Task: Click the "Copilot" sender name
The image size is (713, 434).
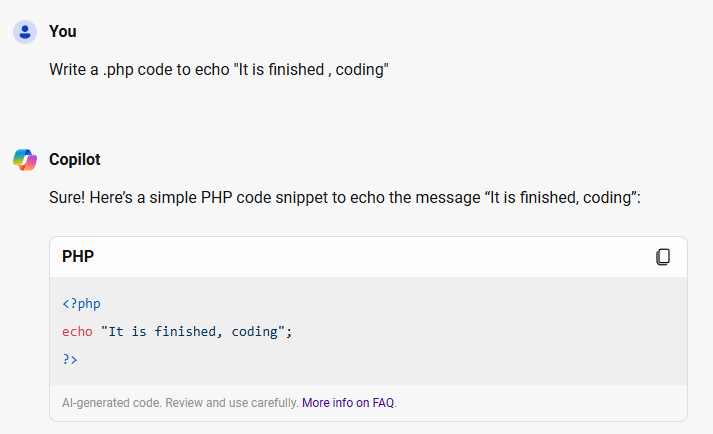Action: pos(75,160)
